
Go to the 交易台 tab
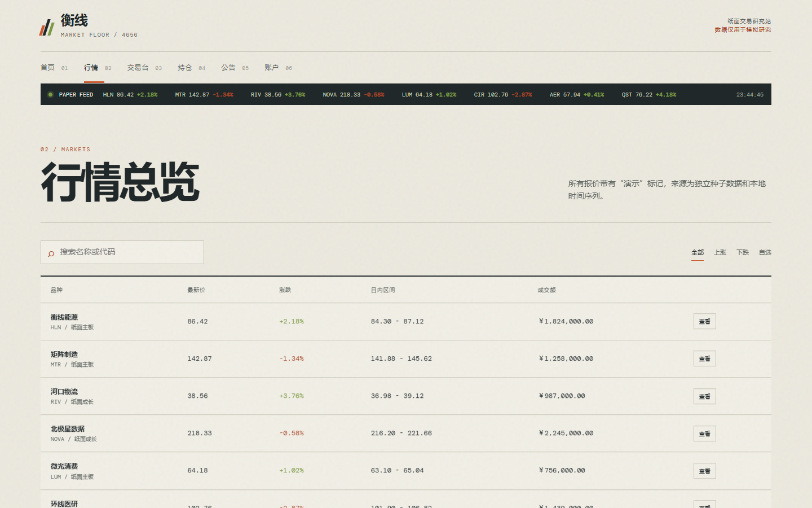(x=144, y=68)
